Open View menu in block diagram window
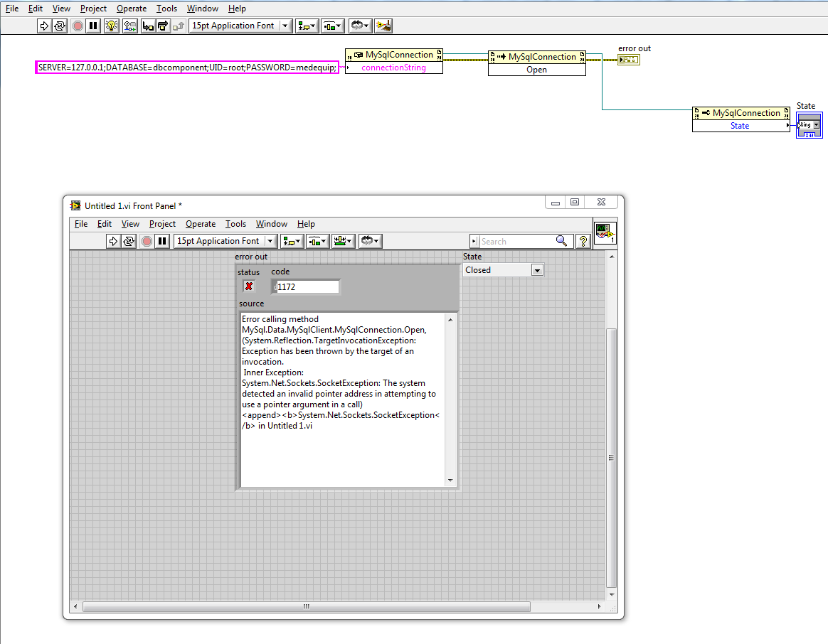The width and height of the screenshot is (828, 644). click(61, 9)
